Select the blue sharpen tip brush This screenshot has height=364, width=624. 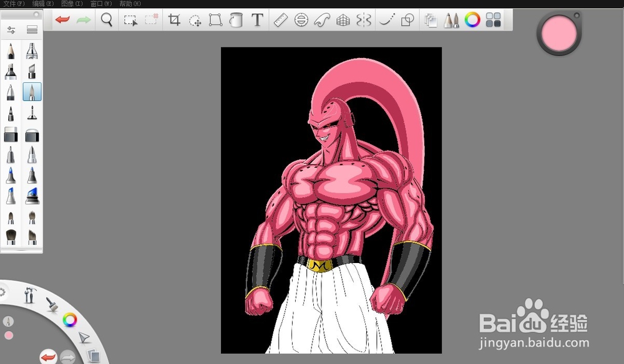[x=11, y=196]
